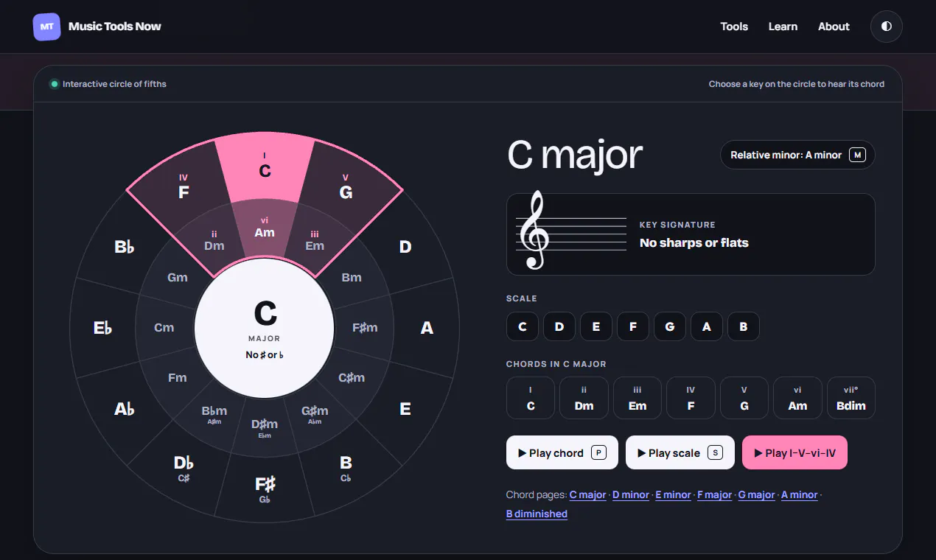Viewport: 936px width, 560px height.
Task: Choose the D key on the circle
Action: (405, 247)
